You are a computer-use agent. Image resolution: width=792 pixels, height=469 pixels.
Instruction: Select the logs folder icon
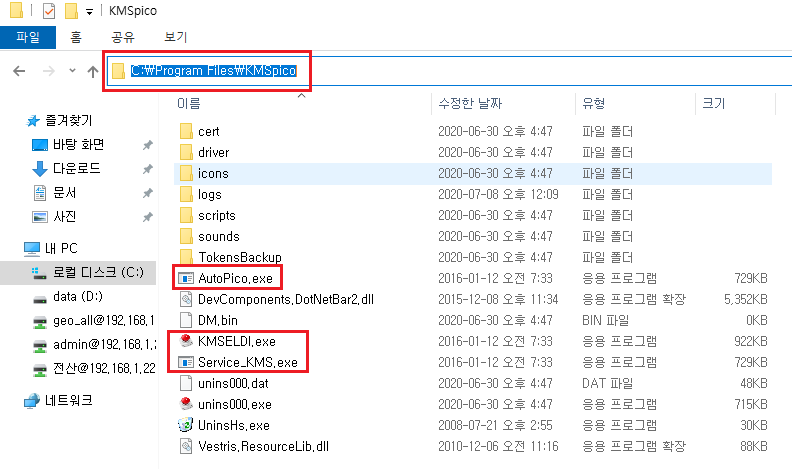[186, 194]
